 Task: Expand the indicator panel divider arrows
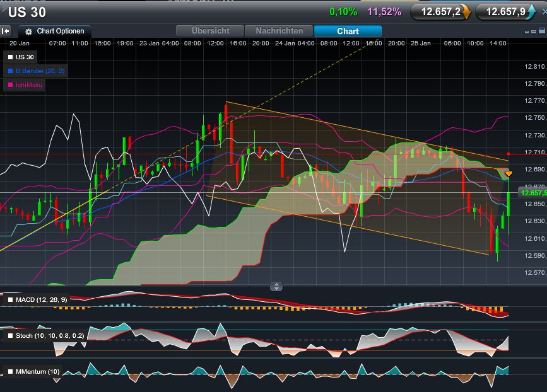tap(276, 287)
